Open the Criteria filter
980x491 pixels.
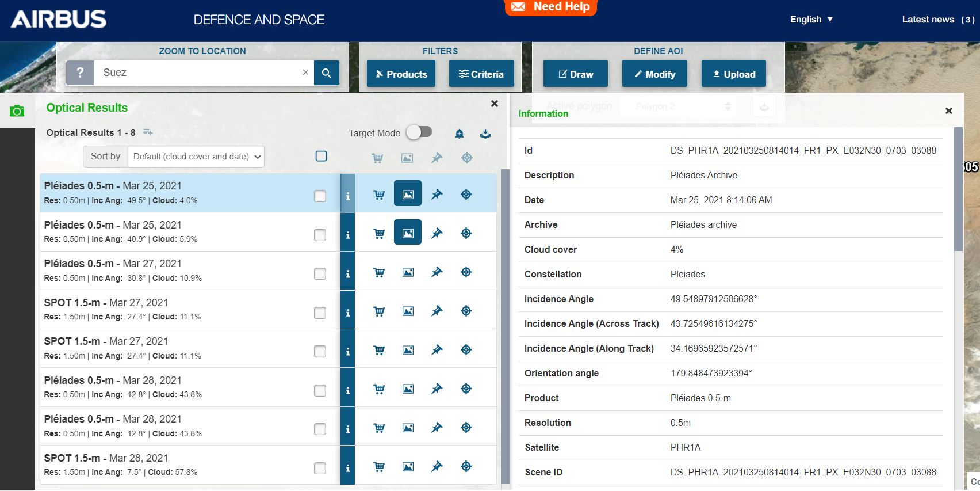481,74
